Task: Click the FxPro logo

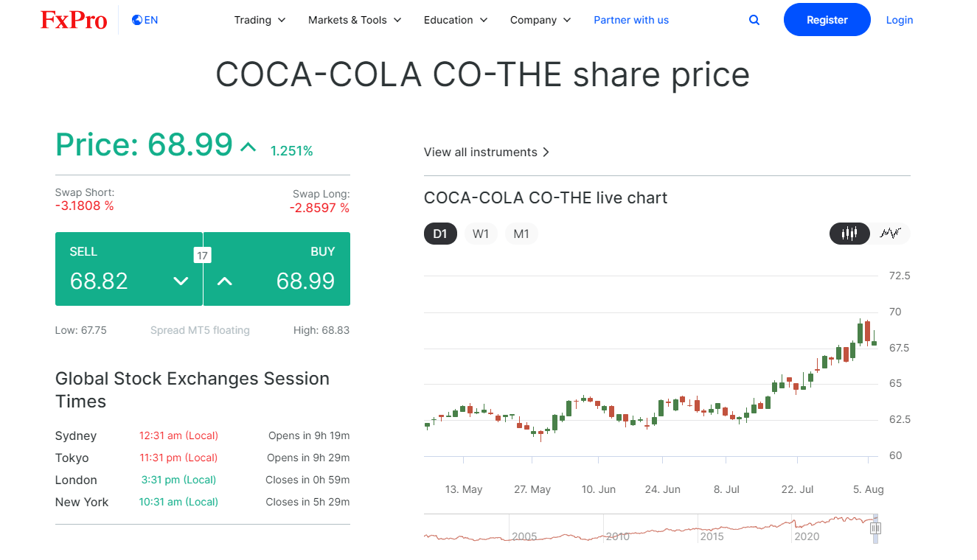Action: click(x=74, y=20)
